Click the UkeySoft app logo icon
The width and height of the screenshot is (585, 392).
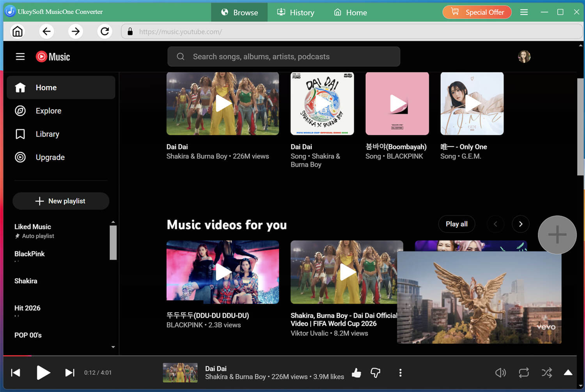10,11
